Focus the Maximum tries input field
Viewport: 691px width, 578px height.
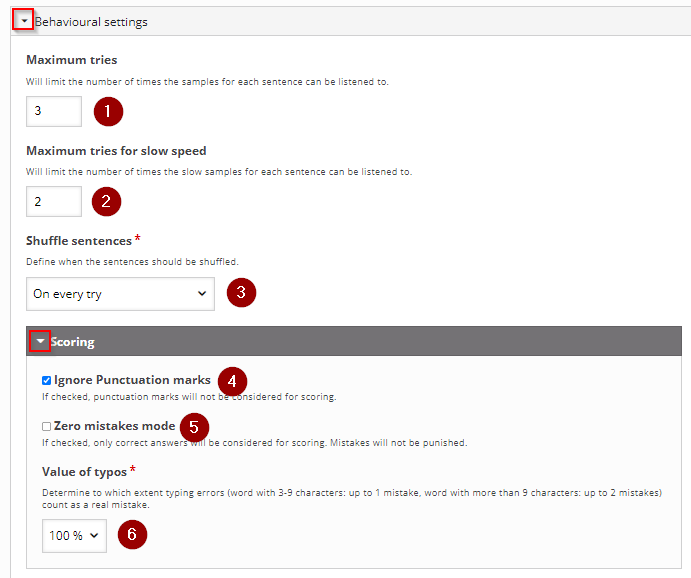click(x=54, y=111)
